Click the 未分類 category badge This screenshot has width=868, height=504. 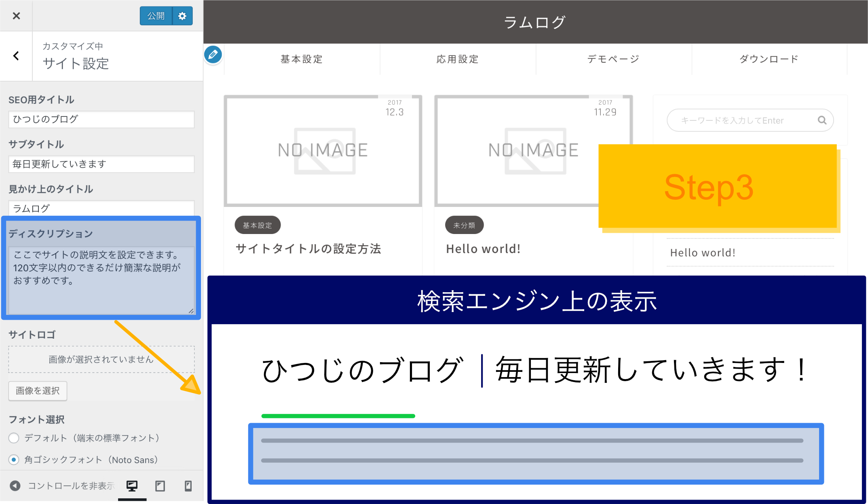pos(464,225)
